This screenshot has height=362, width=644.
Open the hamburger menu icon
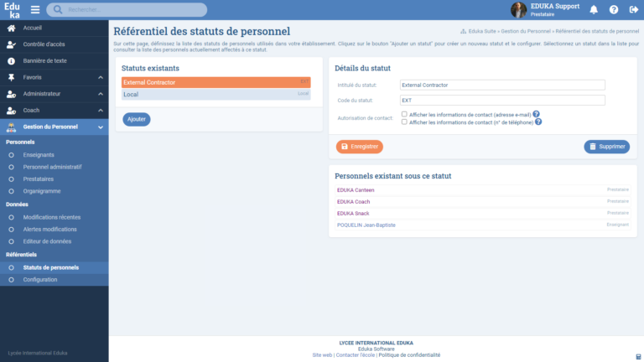click(35, 9)
